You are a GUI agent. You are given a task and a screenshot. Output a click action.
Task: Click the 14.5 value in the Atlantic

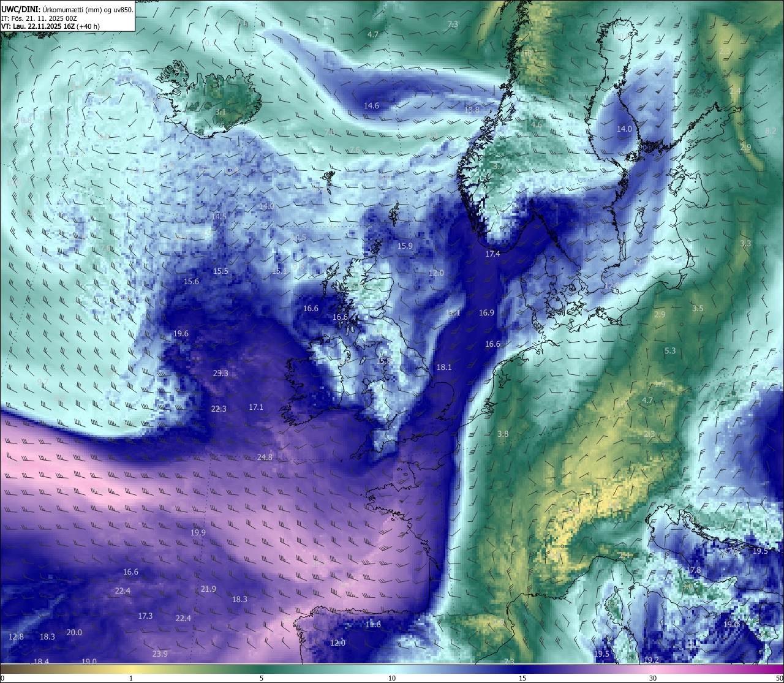tap(219, 217)
